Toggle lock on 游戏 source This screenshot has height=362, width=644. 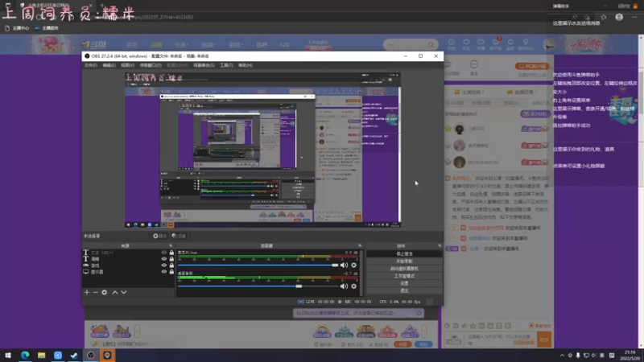tap(171, 265)
